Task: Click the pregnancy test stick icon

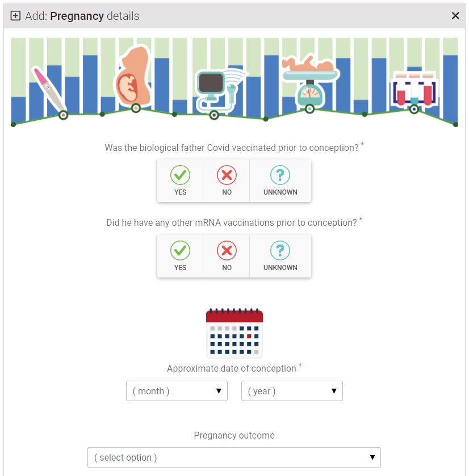Action: [50, 89]
